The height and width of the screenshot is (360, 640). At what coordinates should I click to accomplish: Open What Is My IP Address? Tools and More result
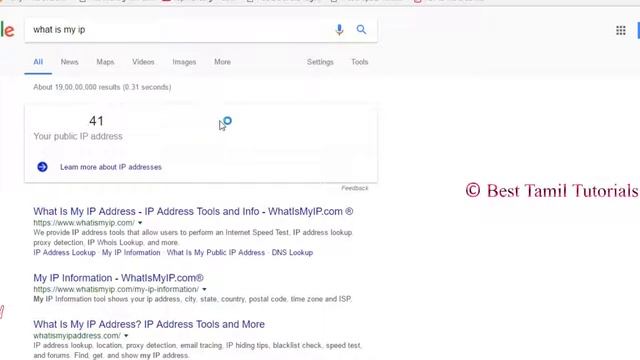pyautogui.click(x=149, y=324)
